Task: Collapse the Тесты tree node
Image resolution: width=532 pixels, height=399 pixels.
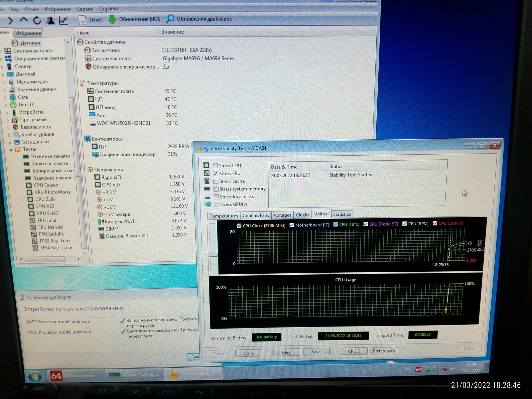Action: click(x=11, y=150)
